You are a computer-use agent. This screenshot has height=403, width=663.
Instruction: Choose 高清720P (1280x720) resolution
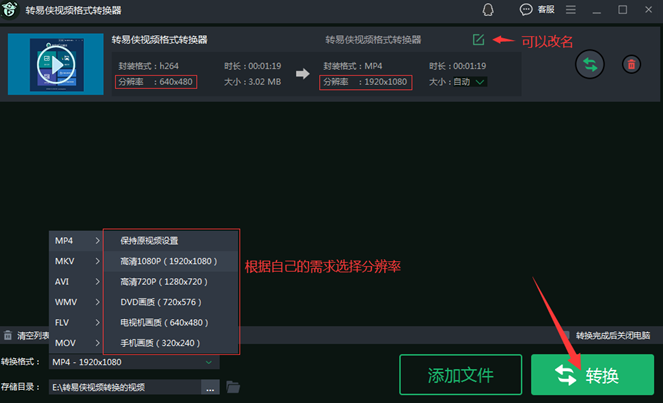pos(171,282)
